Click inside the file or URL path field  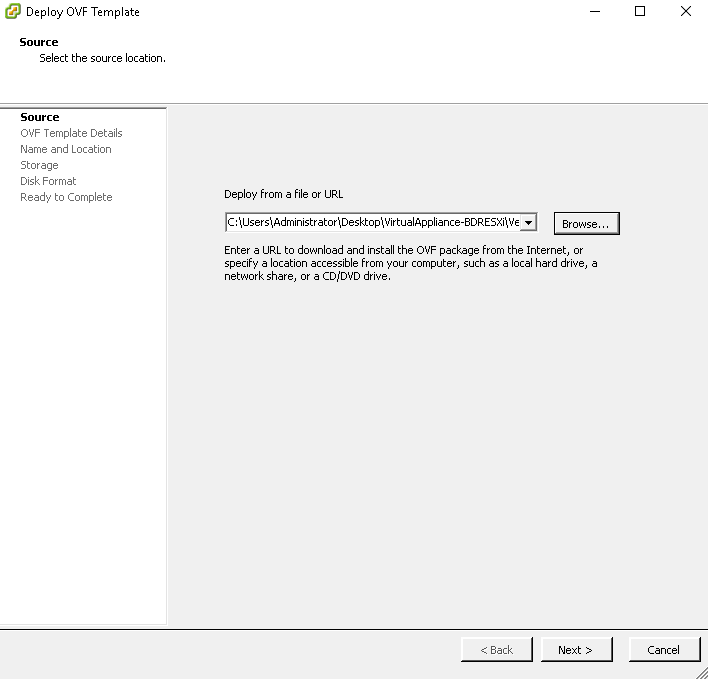click(373, 223)
